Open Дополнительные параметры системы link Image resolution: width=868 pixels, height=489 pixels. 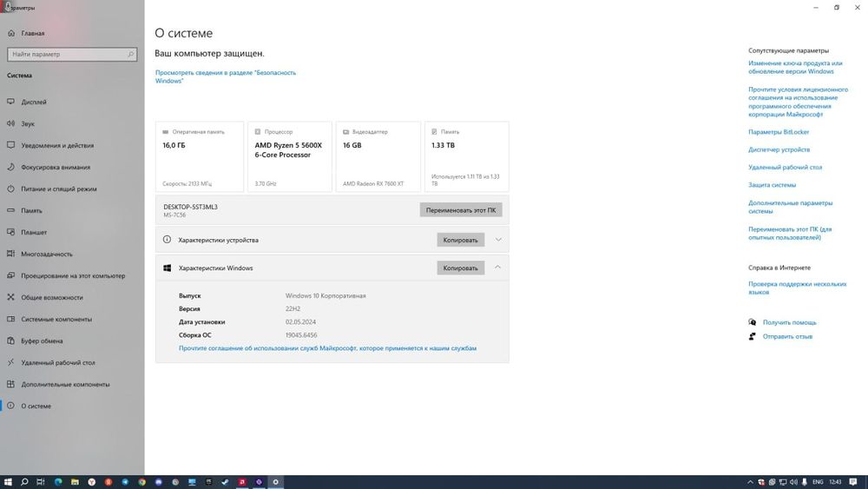[790, 207]
